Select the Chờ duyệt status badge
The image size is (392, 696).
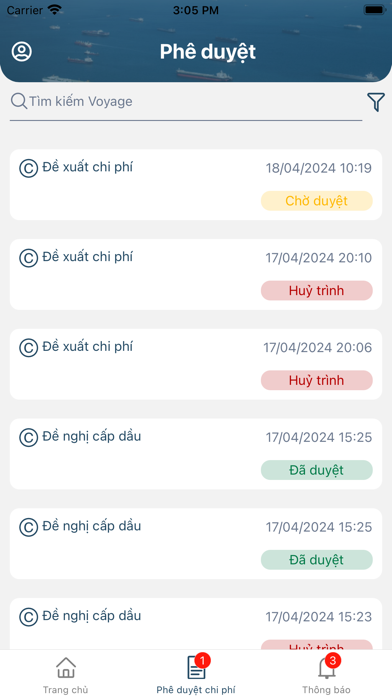(317, 201)
